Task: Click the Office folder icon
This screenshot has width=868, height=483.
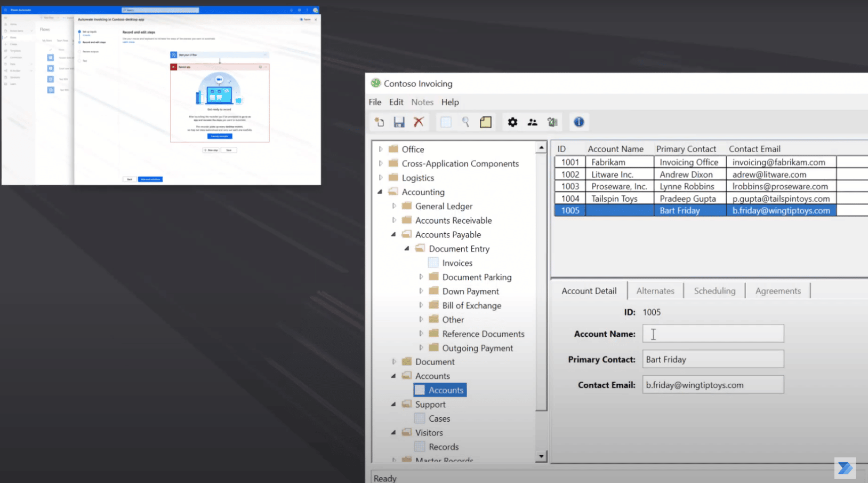Action: [393, 149]
